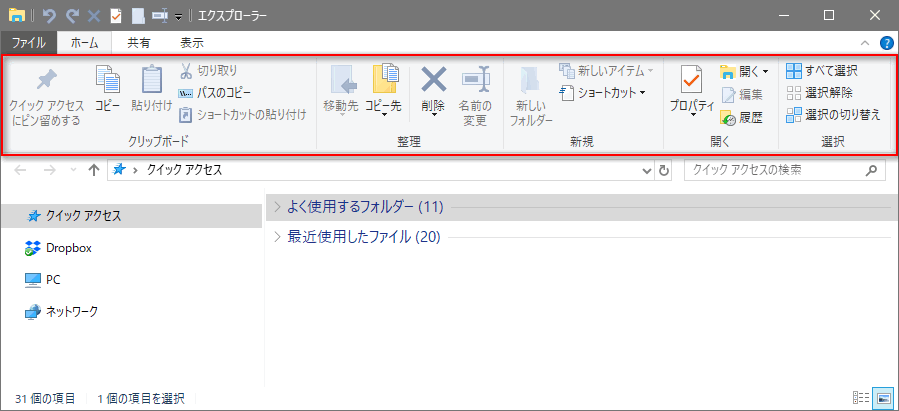This screenshot has height=411, width=899.
Task: Open the ファイル menu tab
Action: 28,43
